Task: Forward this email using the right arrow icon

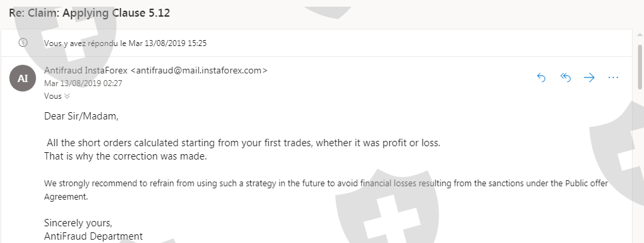Action: click(589, 77)
